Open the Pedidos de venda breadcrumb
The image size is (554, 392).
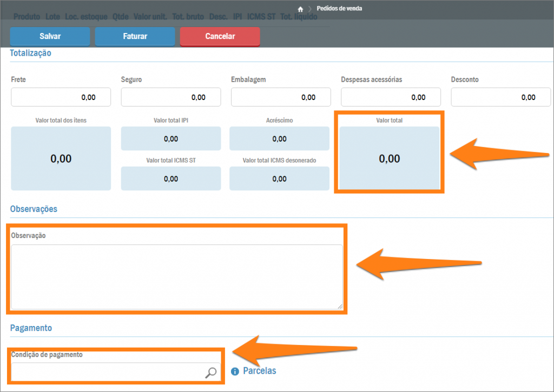pyautogui.click(x=339, y=9)
